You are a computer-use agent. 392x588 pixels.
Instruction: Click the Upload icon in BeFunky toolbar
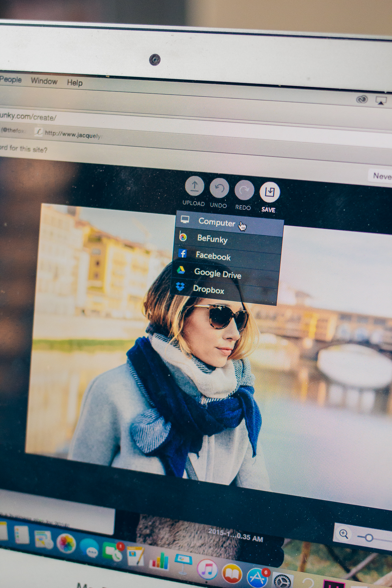(x=194, y=186)
